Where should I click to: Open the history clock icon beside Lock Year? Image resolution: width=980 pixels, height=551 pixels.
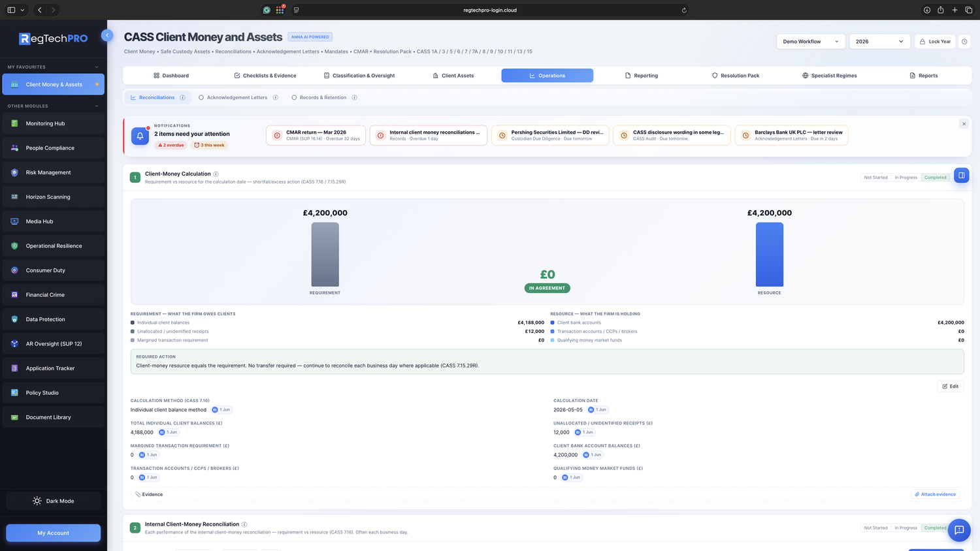click(964, 41)
